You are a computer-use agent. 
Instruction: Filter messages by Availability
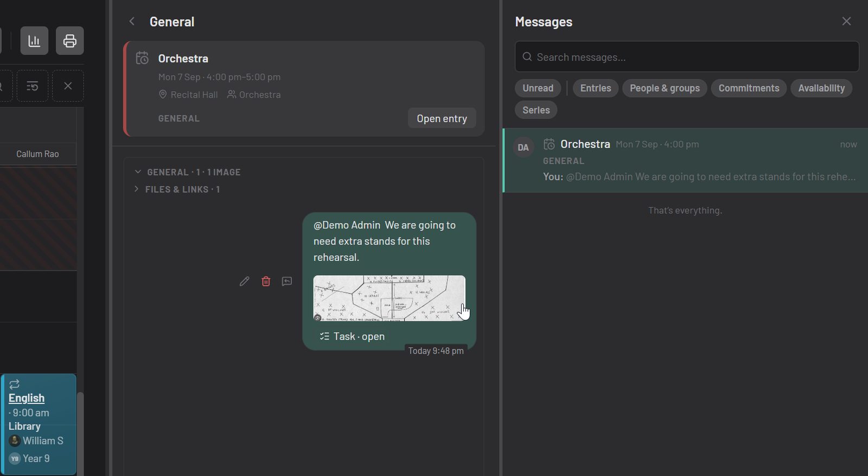point(821,88)
